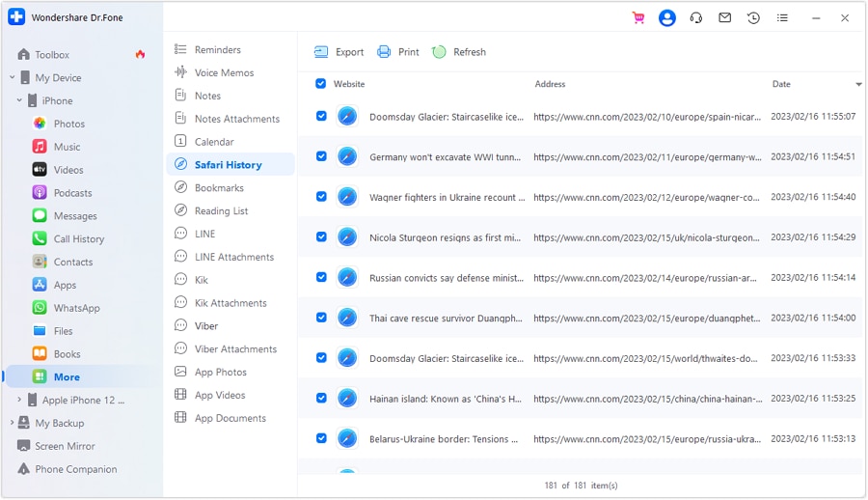This screenshot has width=868, height=500.
Task: Click the Contacts icon
Action: 40,262
